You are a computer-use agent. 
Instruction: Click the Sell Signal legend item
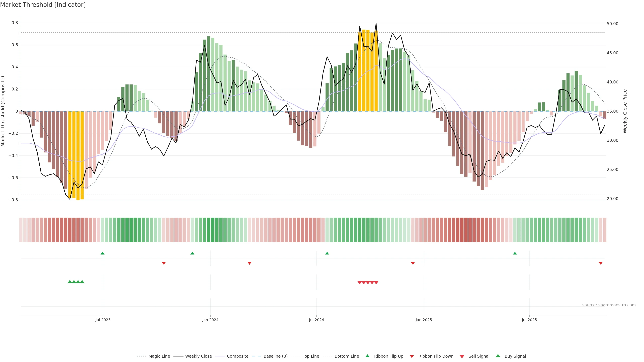[479, 356]
